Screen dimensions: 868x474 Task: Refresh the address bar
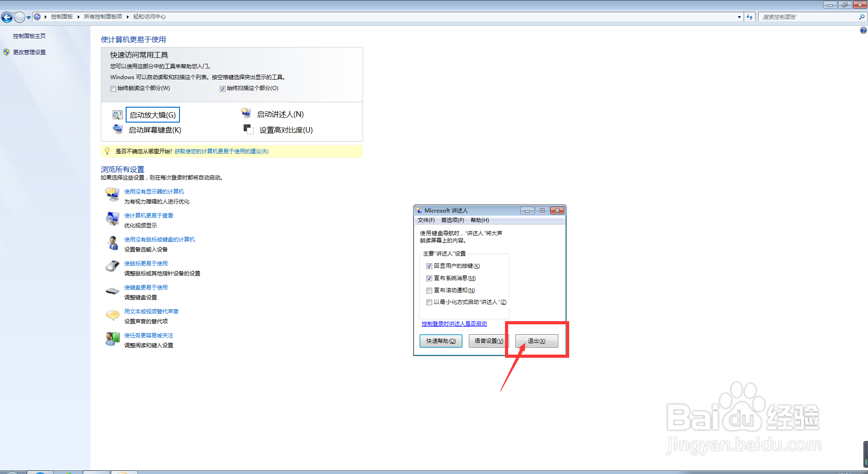(x=750, y=17)
